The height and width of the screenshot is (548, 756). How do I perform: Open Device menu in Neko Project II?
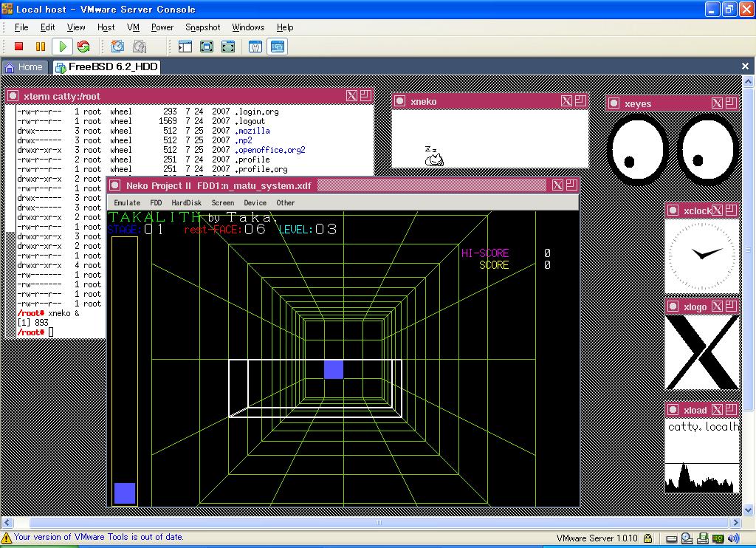(x=255, y=202)
